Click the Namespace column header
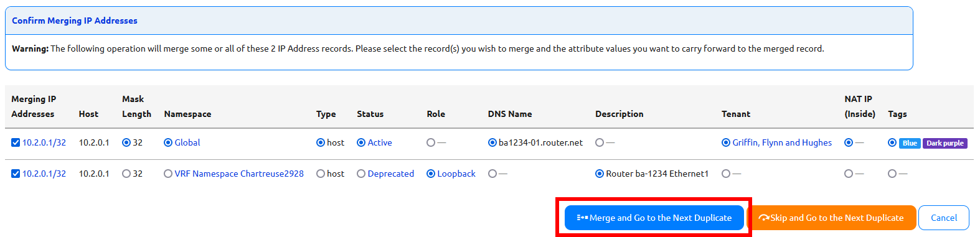This screenshot has height=237, width=980. coord(187,114)
